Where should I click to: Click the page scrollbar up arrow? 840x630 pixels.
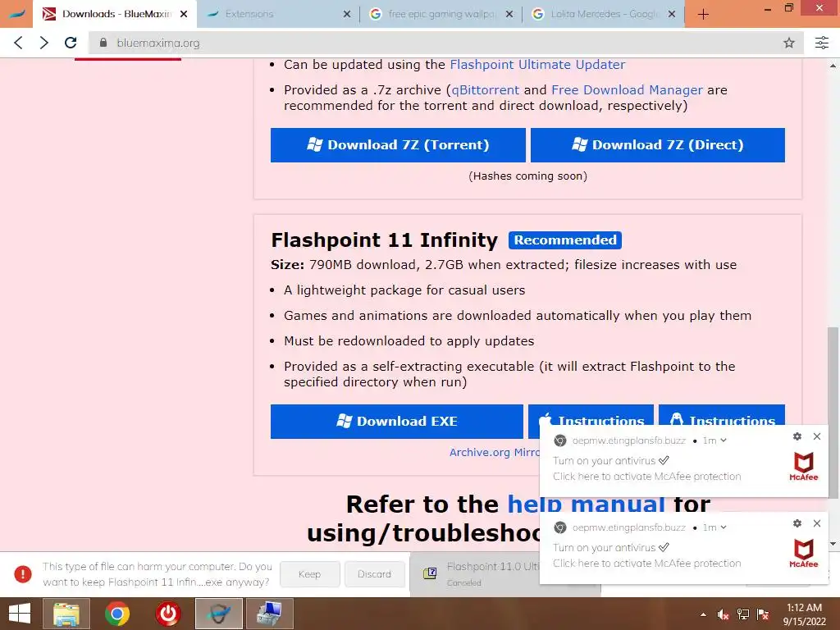point(833,66)
